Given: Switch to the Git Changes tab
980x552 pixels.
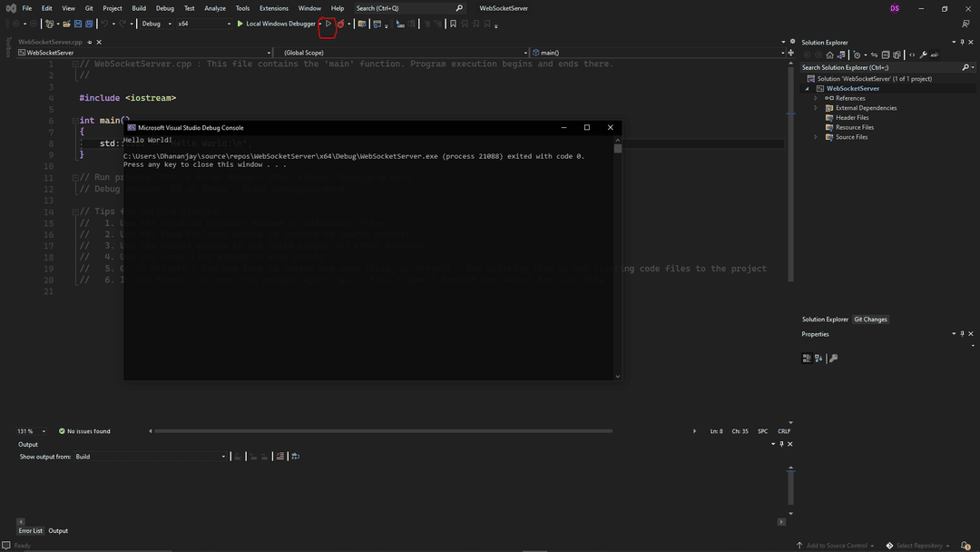Looking at the screenshot, I should coord(870,320).
